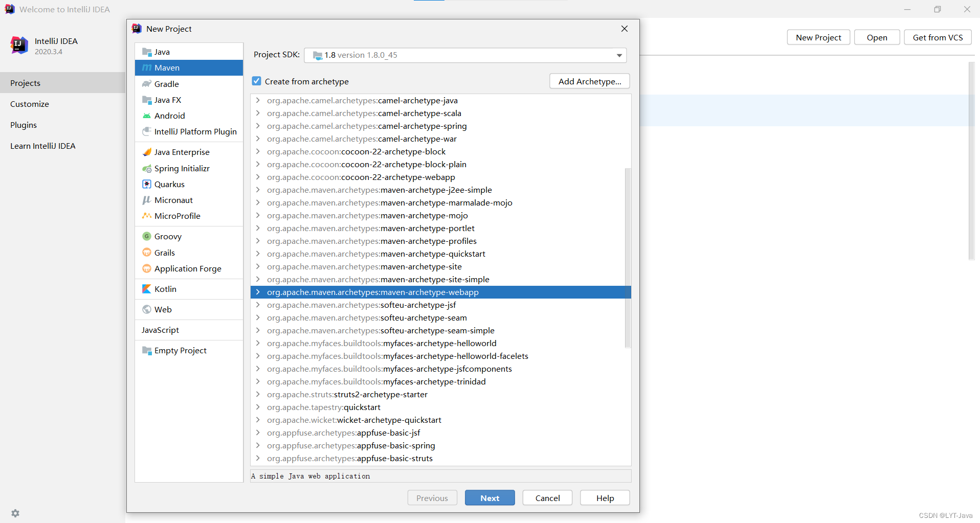The image size is (980, 523).
Task: Expand myfaces-archetype-helloworld entry
Action: (258, 344)
